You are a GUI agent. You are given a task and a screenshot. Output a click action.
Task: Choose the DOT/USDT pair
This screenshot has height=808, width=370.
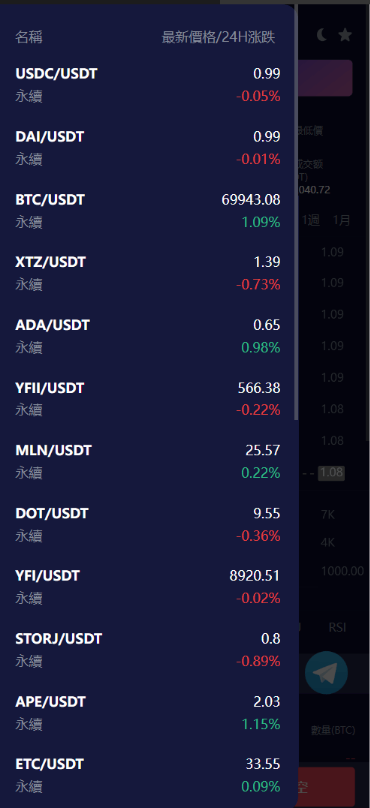[x=147, y=525]
